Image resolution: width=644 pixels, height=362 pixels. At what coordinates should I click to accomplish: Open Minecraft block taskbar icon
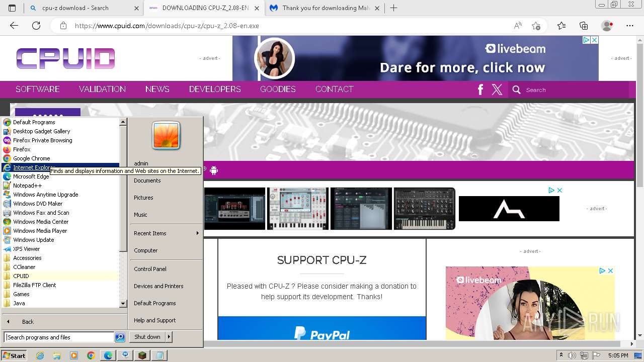pos(142,355)
